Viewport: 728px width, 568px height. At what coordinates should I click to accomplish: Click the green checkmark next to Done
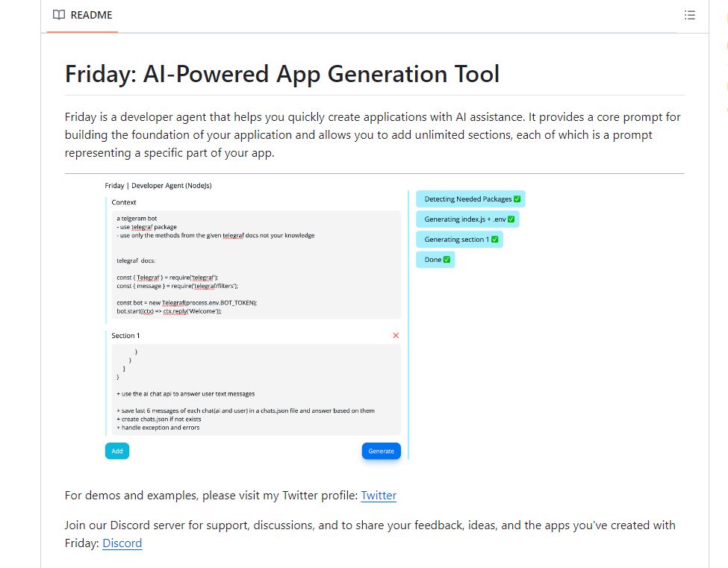tap(447, 260)
